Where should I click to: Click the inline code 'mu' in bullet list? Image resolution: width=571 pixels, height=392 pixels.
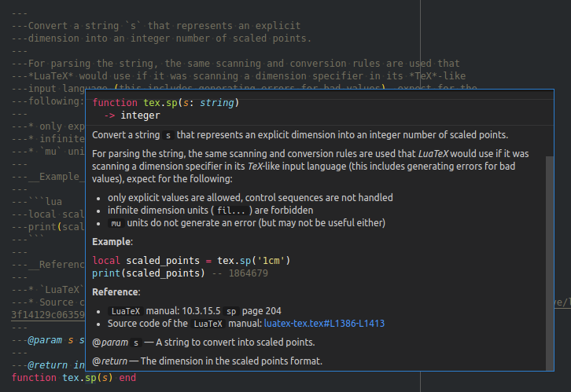[x=116, y=223]
